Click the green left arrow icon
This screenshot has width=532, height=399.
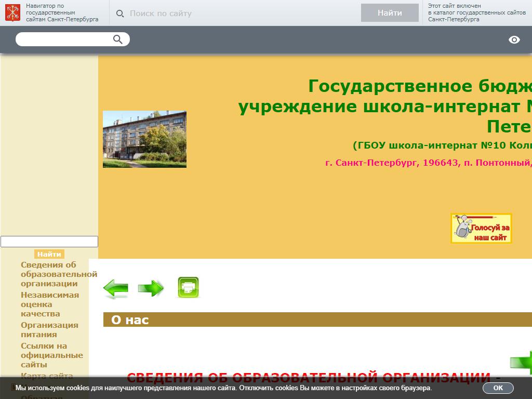coord(116,288)
